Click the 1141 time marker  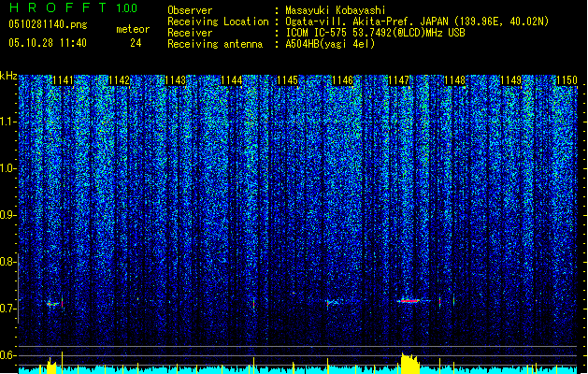tap(63, 80)
